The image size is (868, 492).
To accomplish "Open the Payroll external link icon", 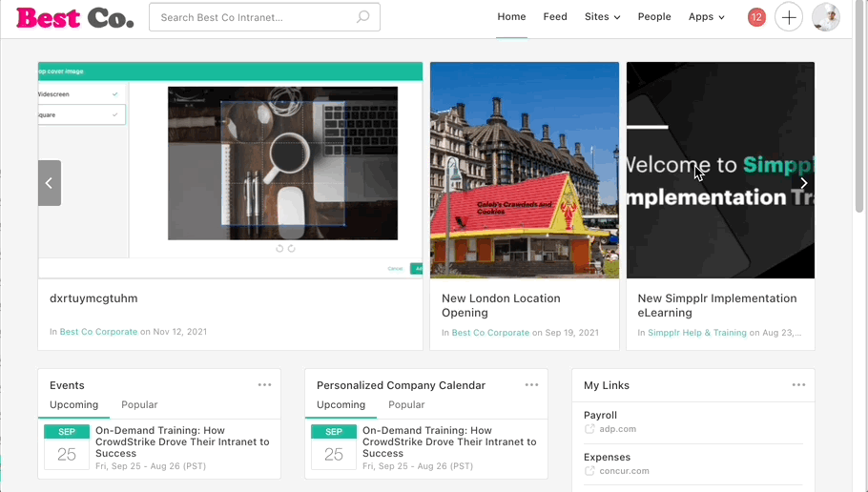I will (589, 429).
